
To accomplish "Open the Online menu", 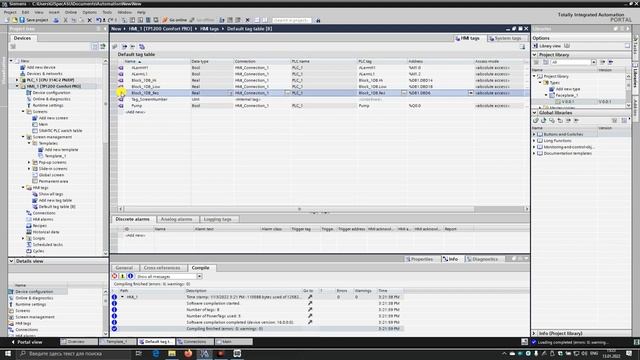I will click(x=71, y=12).
